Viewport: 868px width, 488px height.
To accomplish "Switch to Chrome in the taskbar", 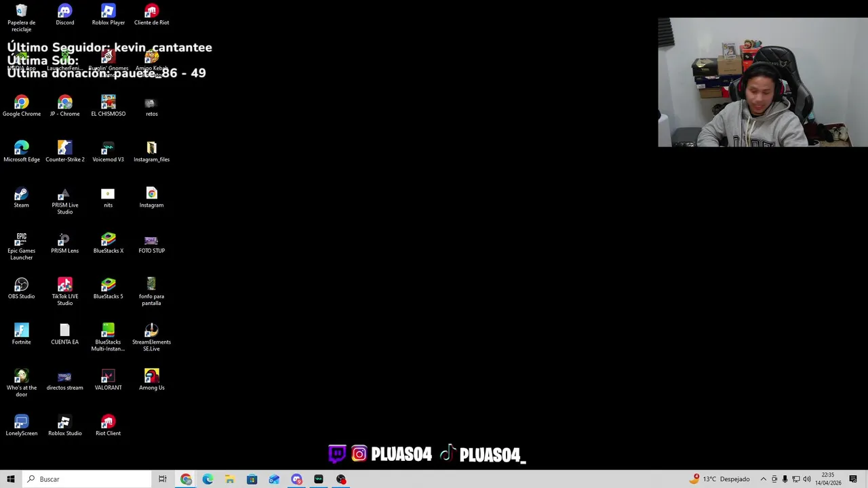I will [186, 479].
